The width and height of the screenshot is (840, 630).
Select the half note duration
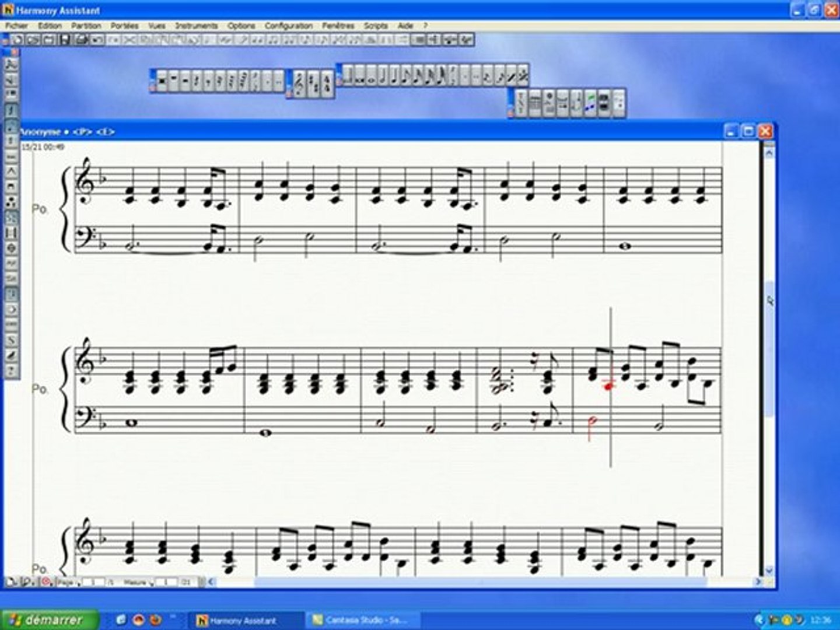[x=383, y=76]
